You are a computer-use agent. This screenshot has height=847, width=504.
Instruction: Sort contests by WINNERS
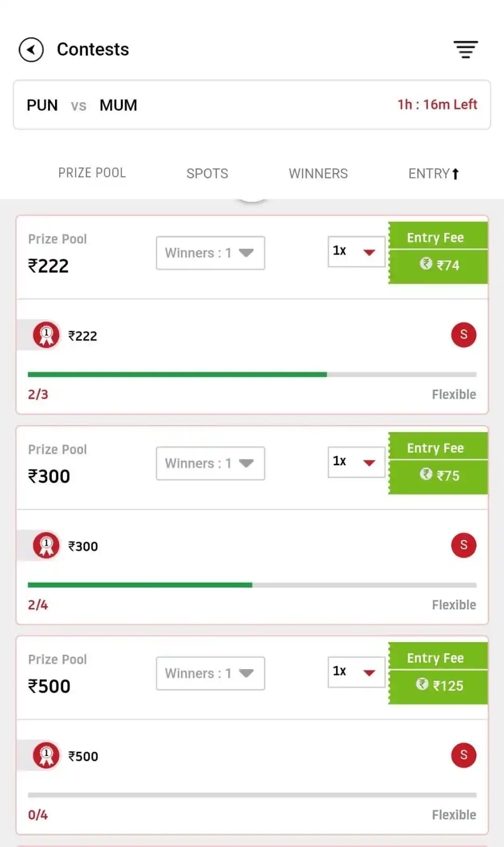(318, 174)
